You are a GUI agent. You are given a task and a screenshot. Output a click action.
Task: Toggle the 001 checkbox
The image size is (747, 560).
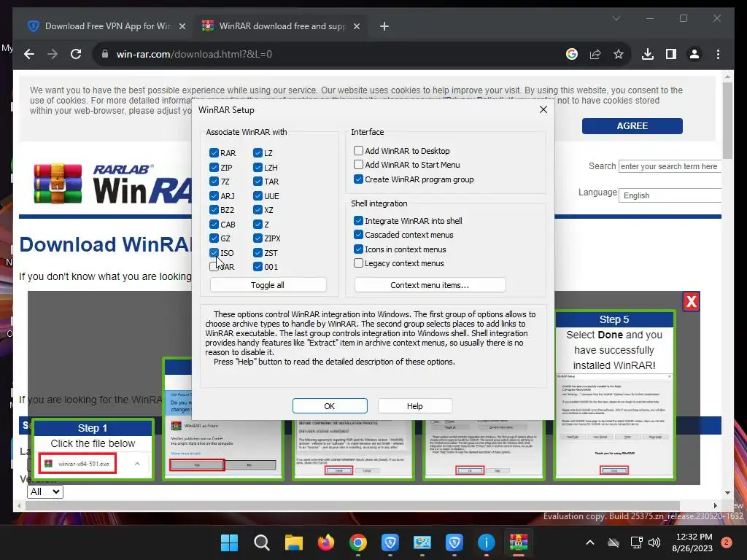[x=258, y=267]
